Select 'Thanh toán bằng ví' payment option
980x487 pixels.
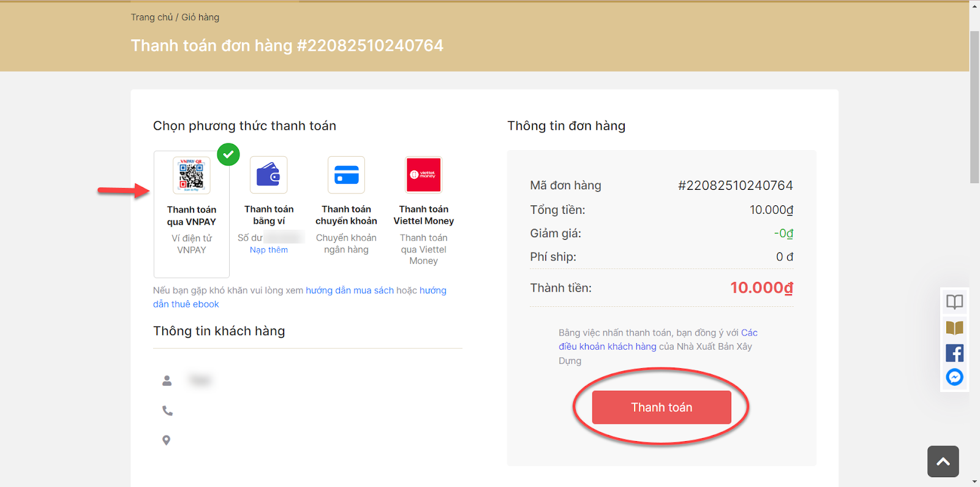(x=269, y=215)
